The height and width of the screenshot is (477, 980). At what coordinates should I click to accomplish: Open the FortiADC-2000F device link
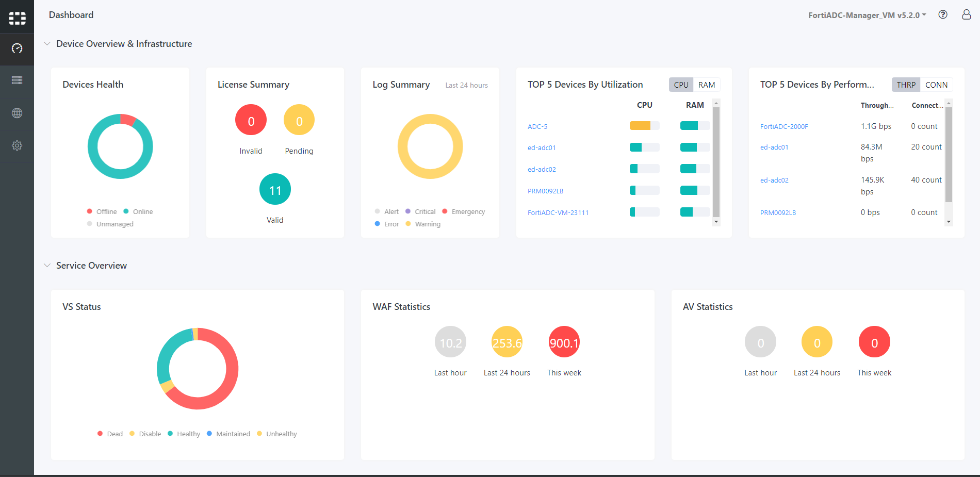tap(784, 126)
